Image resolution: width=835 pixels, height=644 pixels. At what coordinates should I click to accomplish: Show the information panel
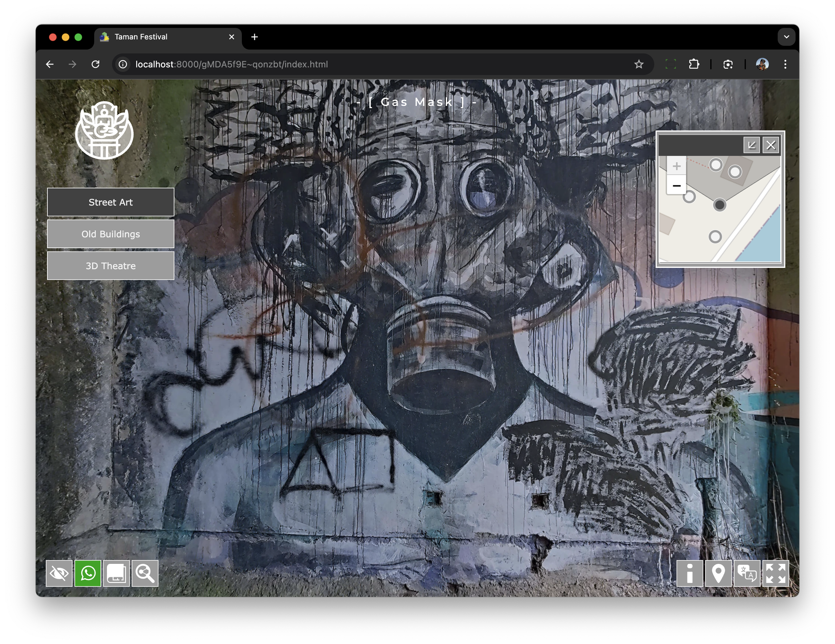(689, 573)
